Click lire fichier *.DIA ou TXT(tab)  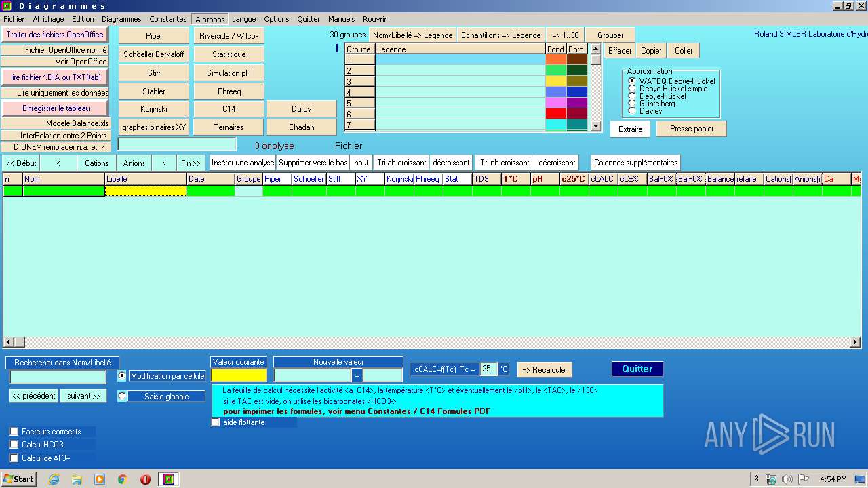click(56, 77)
